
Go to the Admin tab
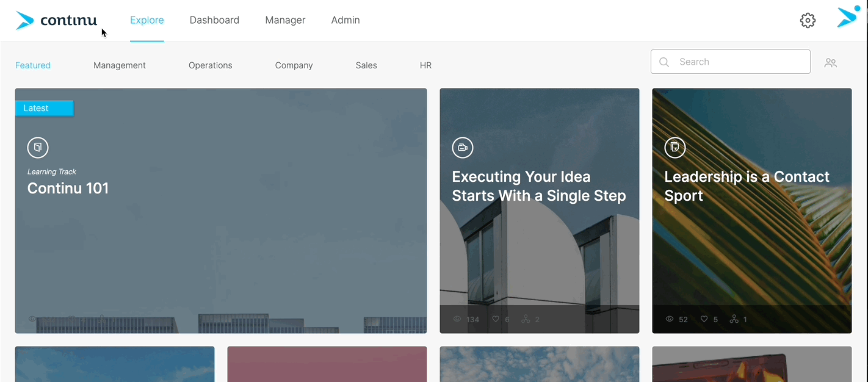pos(345,20)
